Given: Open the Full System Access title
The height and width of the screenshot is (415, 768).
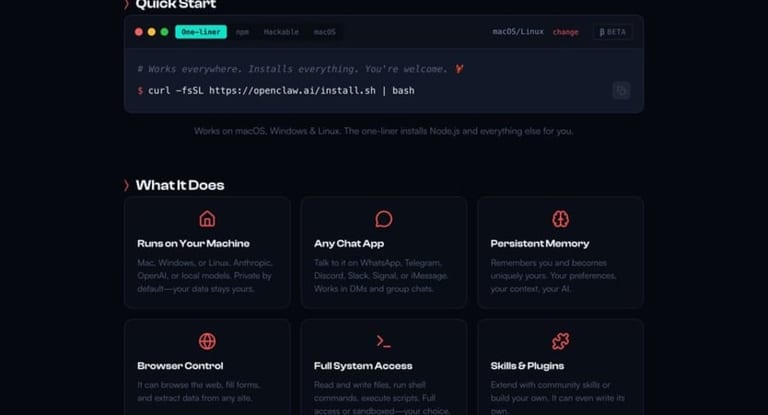Looking at the screenshot, I should [363, 366].
